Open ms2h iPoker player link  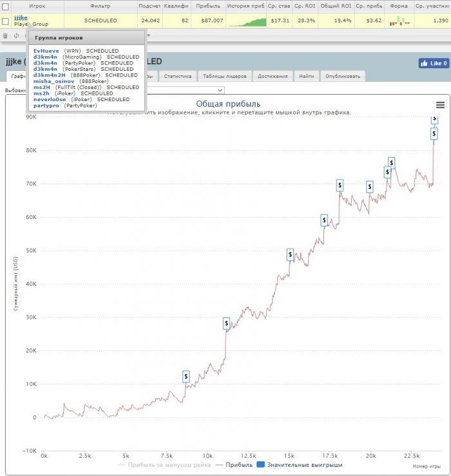click(41, 93)
